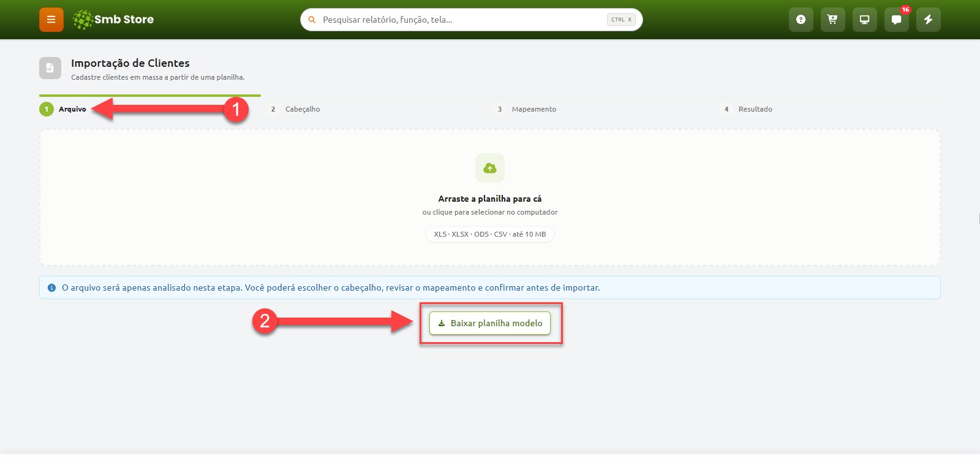Go to the Cabeçalho step
Screen dimensions: 980x469
293,109
